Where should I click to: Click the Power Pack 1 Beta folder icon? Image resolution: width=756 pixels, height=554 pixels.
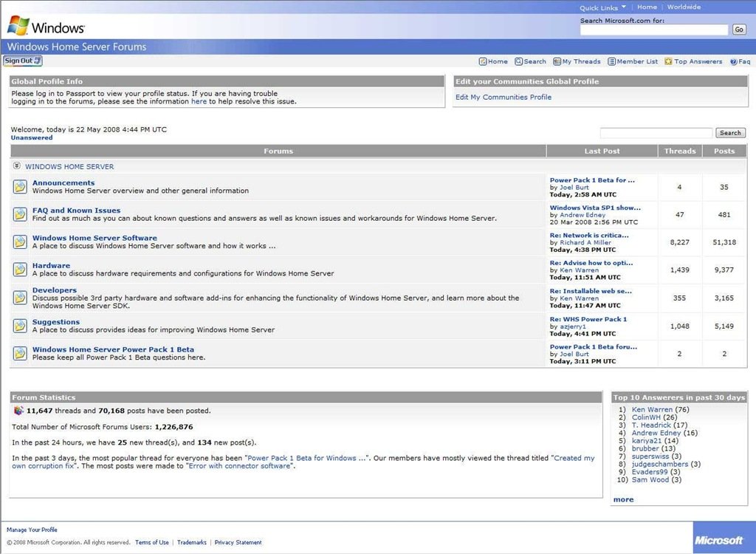pos(20,353)
